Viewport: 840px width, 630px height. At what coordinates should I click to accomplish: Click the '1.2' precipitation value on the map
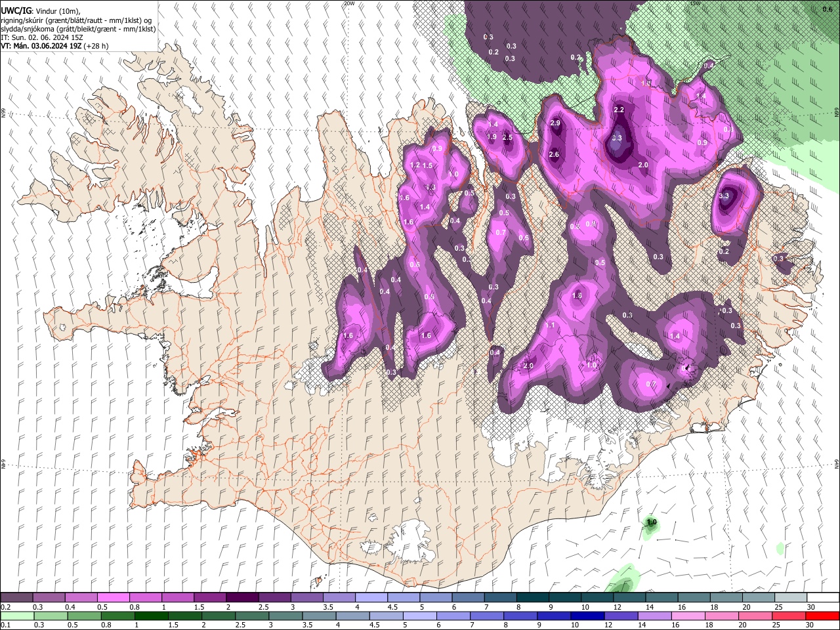click(414, 165)
